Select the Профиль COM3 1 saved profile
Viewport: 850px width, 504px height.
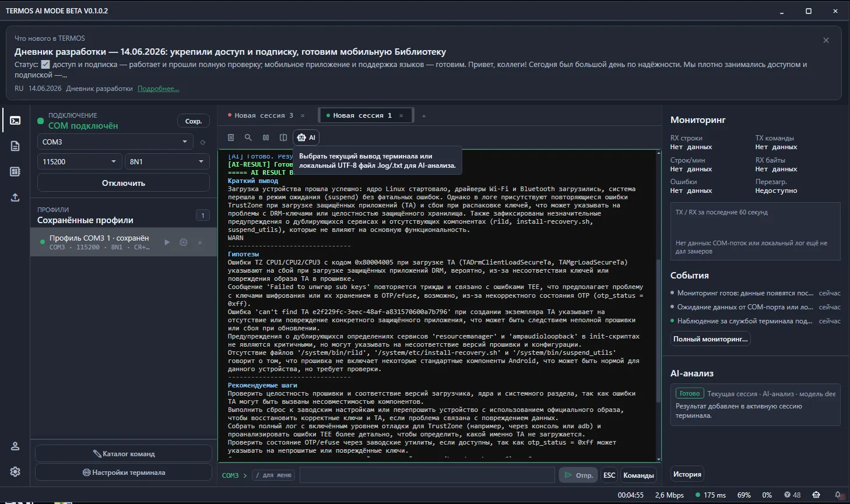coord(124,242)
